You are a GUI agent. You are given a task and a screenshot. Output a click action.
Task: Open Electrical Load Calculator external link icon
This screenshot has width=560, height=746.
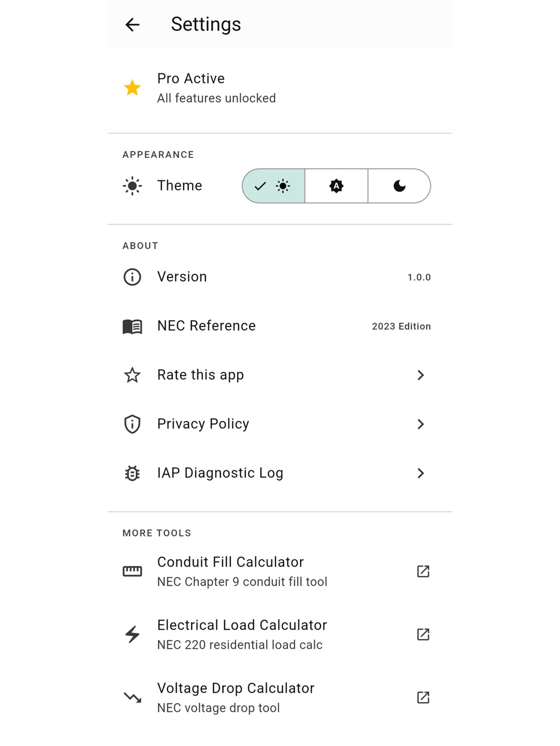click(x=423, y=634)
